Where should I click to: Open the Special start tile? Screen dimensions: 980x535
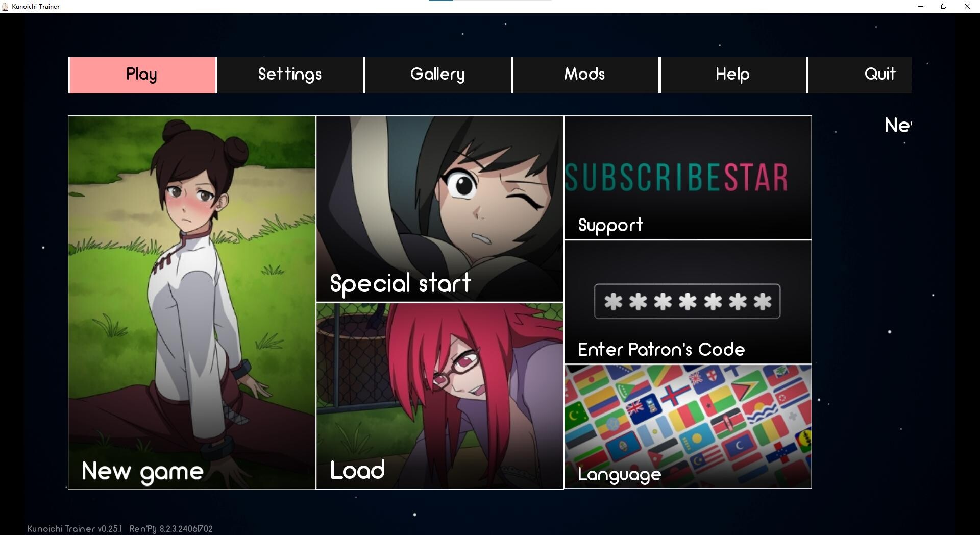439,209
